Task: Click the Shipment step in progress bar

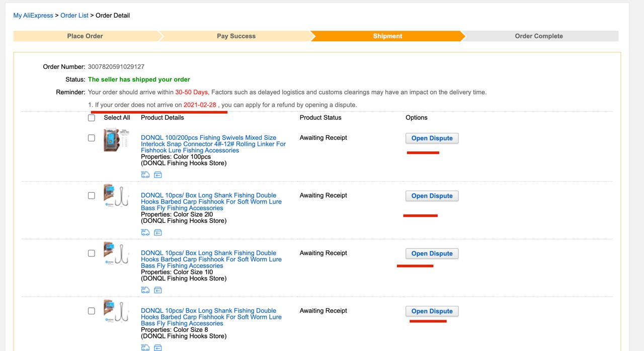Action: 387,36
